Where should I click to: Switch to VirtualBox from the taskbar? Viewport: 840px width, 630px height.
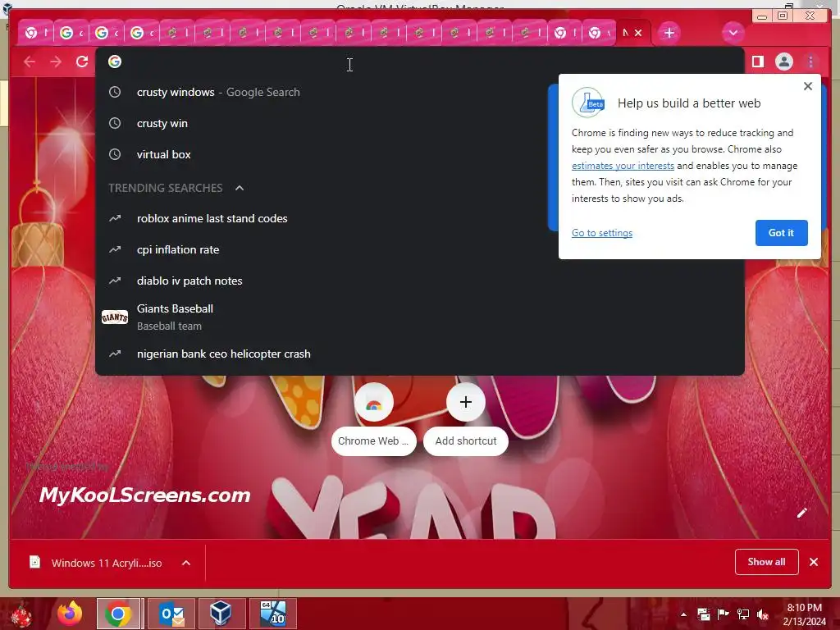[x=221, y=614]
